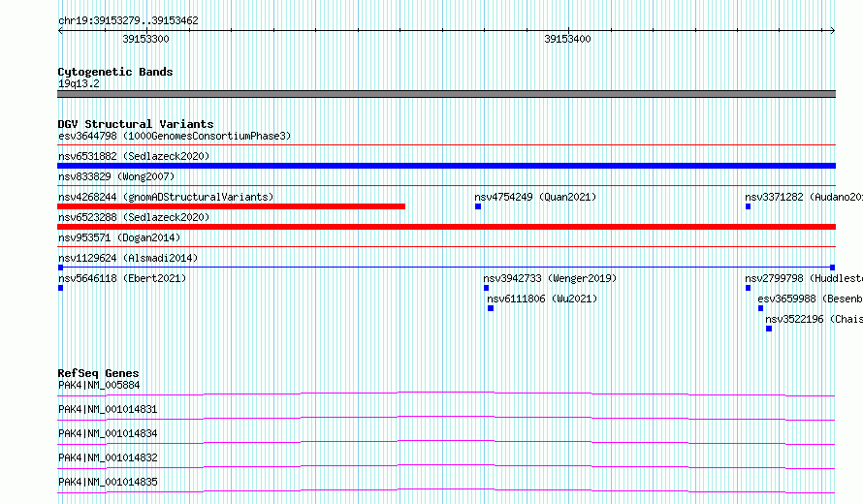This screenshot has width=863, height=504.
Task: Open variant nsv2799798 (Huddleston) label
Action: tap(804, 278)
